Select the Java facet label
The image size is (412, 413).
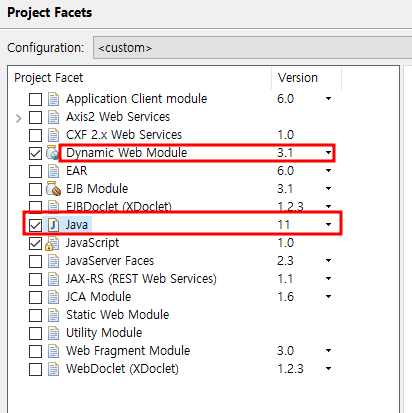coord(77,225)
